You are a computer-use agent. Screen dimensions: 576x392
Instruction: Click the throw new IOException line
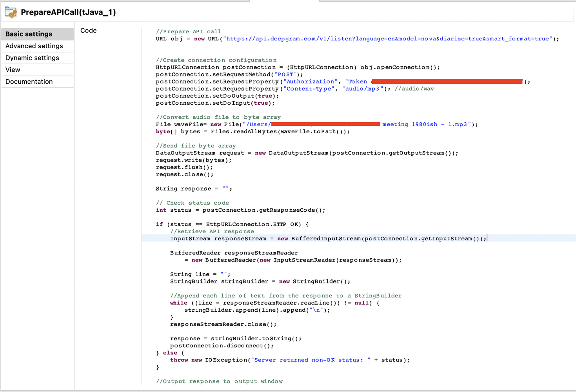pos(290,360)
